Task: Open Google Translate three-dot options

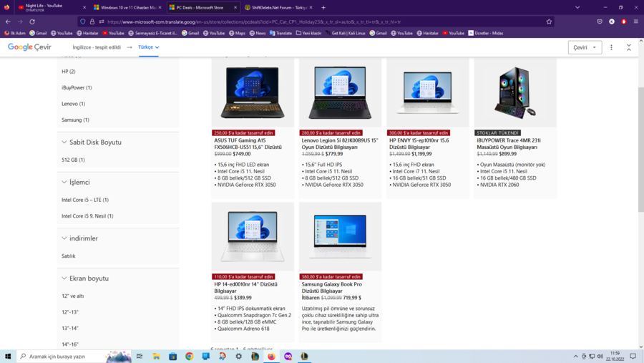Action: coord(611,48)
